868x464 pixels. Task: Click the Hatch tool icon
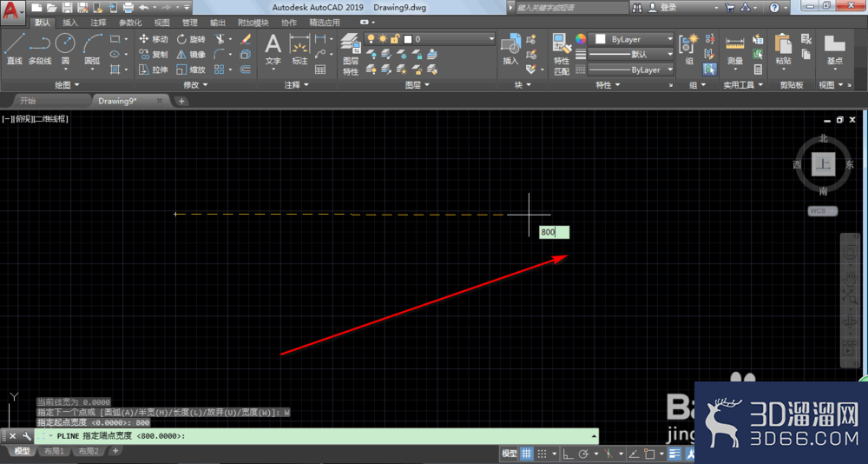point(115,70)
